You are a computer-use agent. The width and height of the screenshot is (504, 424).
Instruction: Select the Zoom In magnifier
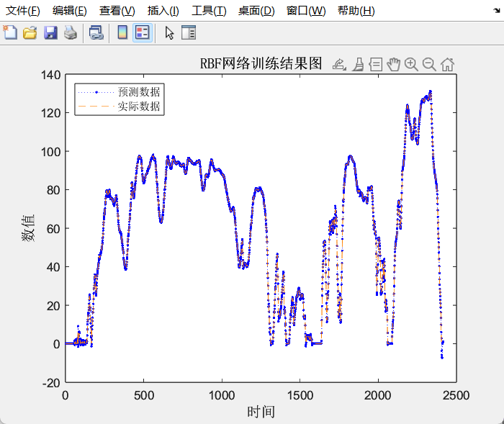411,65
